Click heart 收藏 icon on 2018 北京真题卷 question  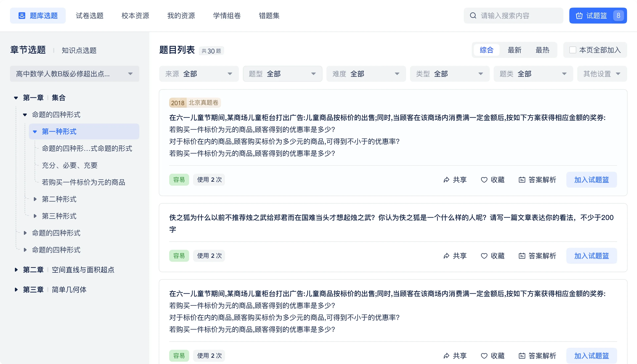(484, 180)
